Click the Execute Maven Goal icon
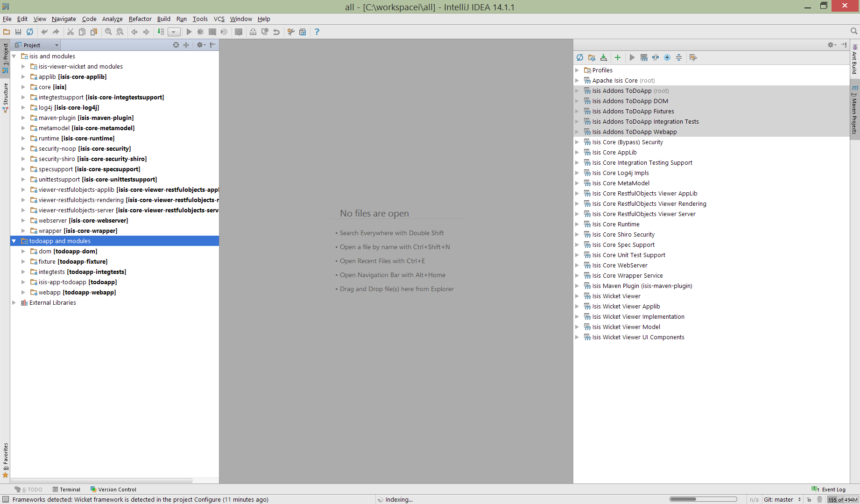Viewport: 860px width, 504px height. pos(644,57)
